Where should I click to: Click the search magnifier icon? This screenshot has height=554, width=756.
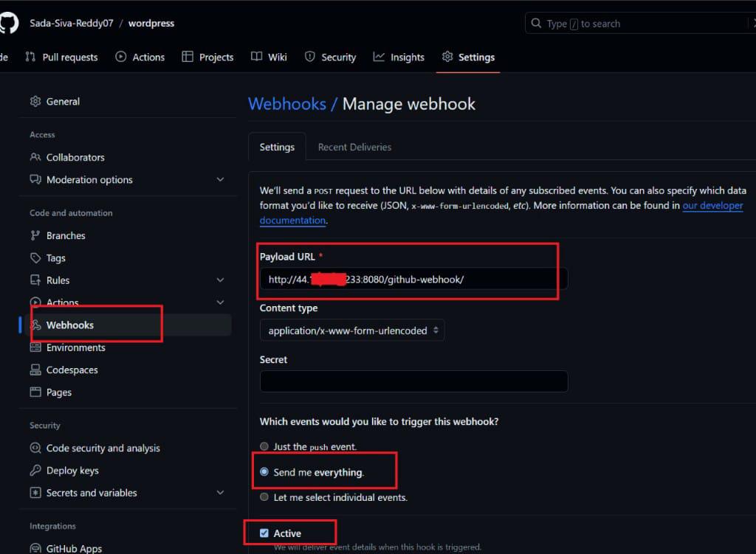click(536, 23)
